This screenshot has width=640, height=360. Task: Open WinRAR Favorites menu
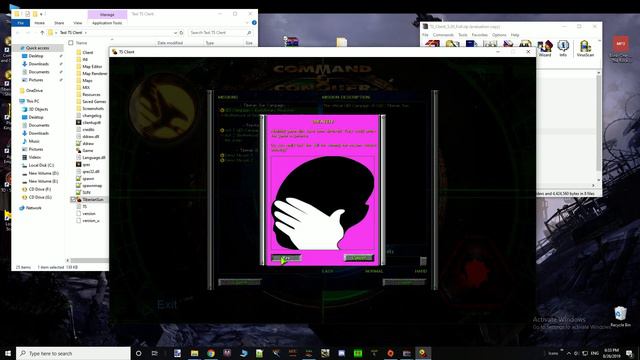tap(480, 35)
